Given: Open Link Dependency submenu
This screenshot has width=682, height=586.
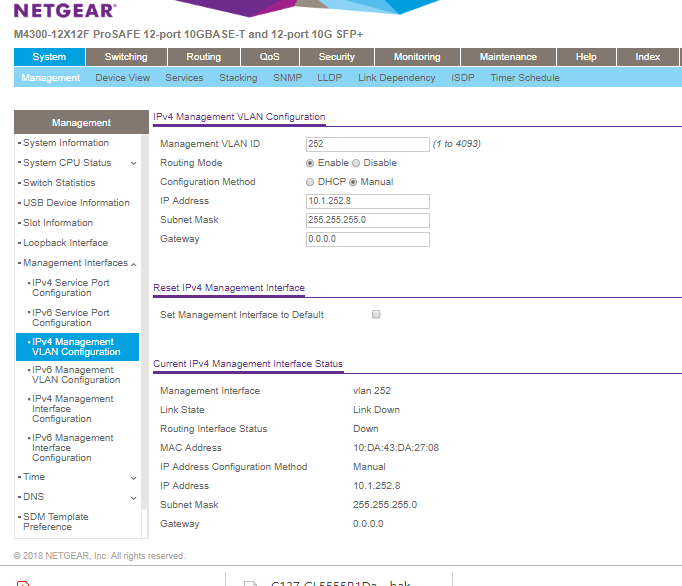Looking at the screenshot, I should point(396,78).
